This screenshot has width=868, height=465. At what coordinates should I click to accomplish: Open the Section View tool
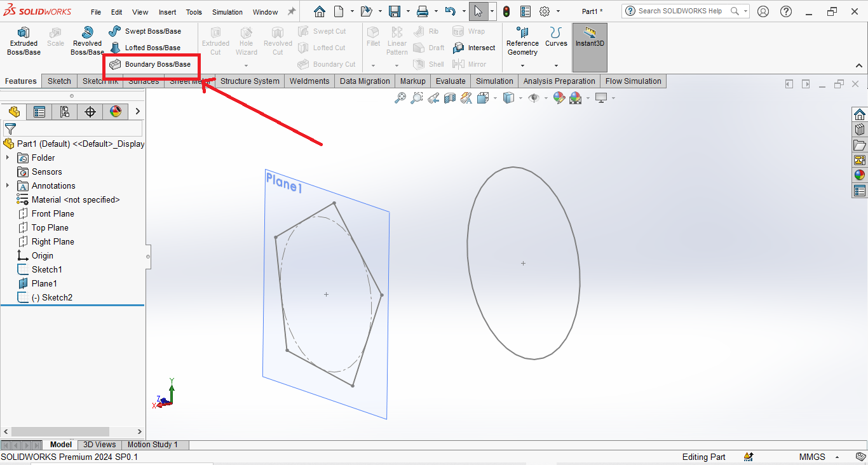coord(450,98)
